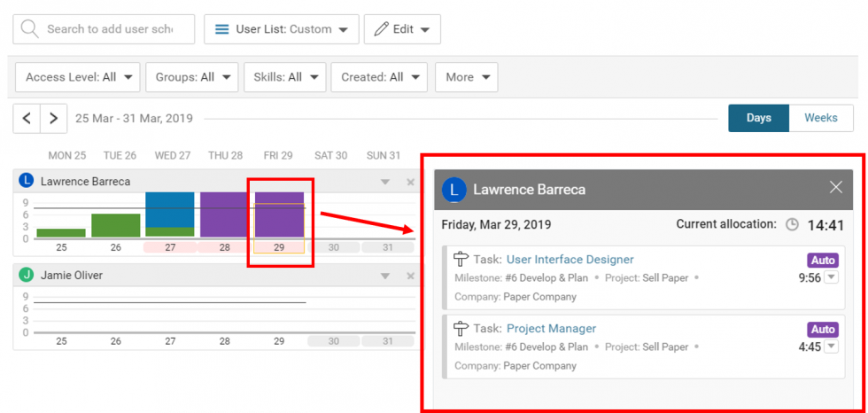Click the task icon for User Interface Designer
Screen dimensions: 868x413
461,259
